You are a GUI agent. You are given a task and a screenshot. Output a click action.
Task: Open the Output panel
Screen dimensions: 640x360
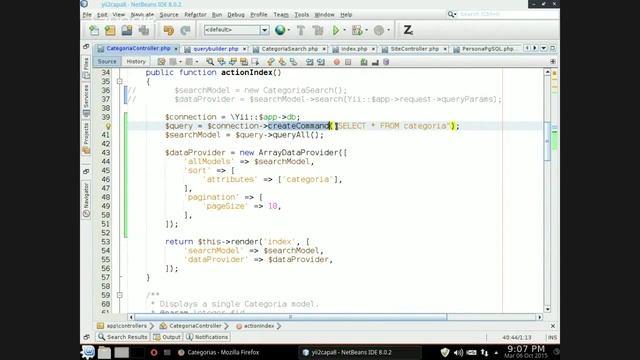click(x=167, y=337)
